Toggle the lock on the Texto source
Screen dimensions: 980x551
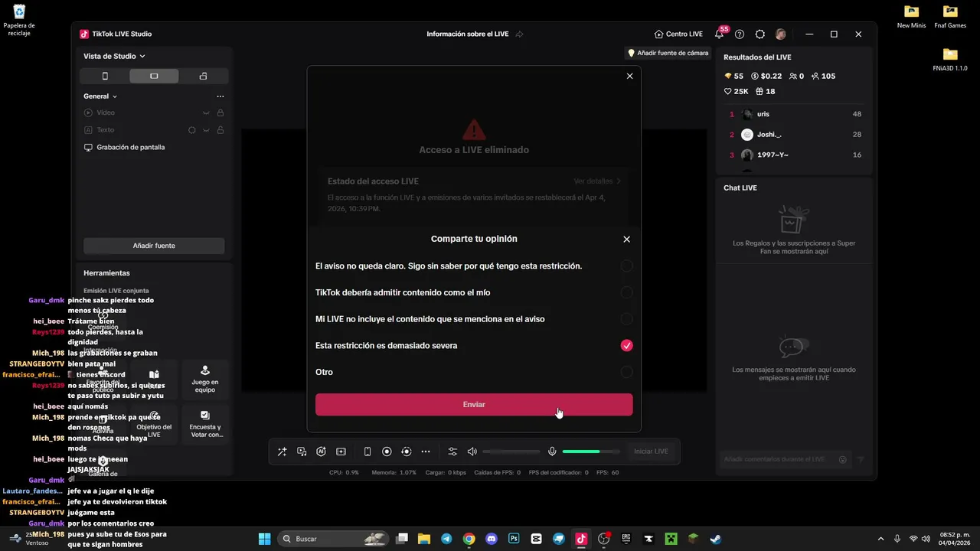220,130
